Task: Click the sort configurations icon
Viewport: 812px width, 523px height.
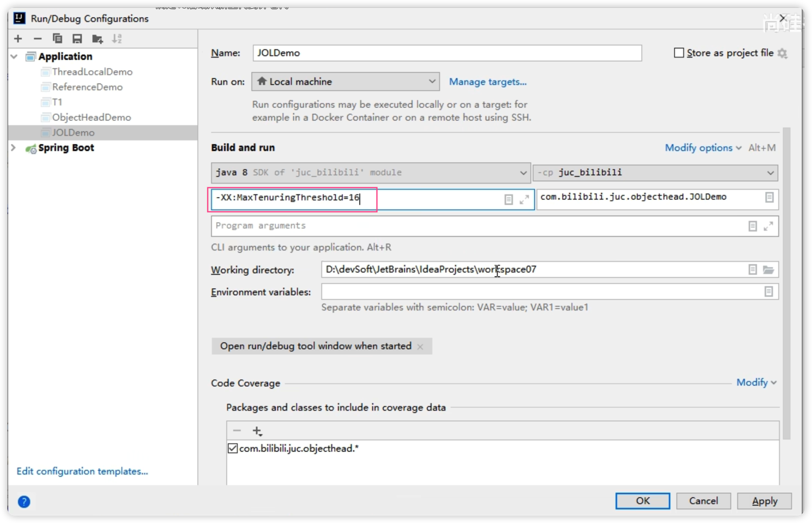Action: pyautogui.click(x=116, y=38)
